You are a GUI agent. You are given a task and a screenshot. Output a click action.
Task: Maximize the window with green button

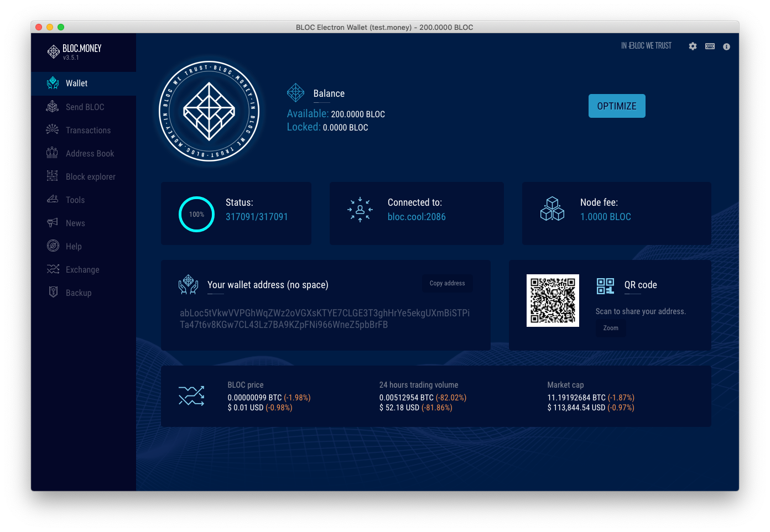61,27
